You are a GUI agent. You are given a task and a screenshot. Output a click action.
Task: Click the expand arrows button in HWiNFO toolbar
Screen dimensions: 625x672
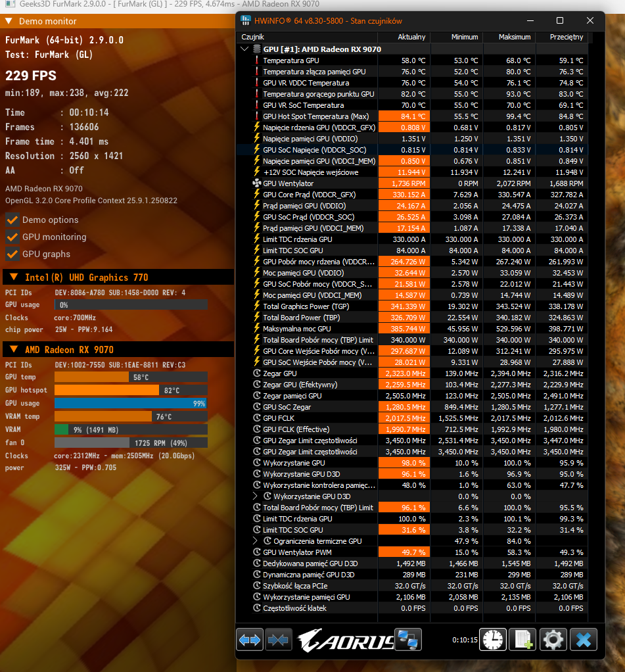pos(249,640)
